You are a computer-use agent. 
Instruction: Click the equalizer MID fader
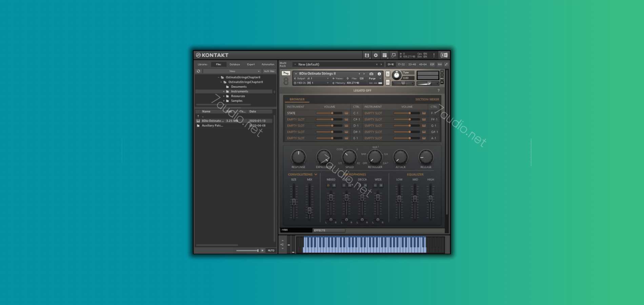click(415, 202)
